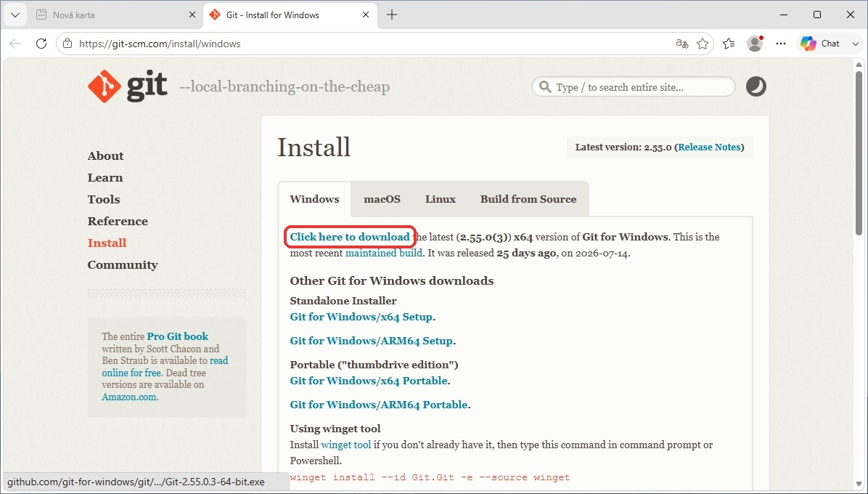Minimize the browser window
Image resolution: width=868 pixels, height=494 pixels.
pyautogui.click(x=783, y=15)
